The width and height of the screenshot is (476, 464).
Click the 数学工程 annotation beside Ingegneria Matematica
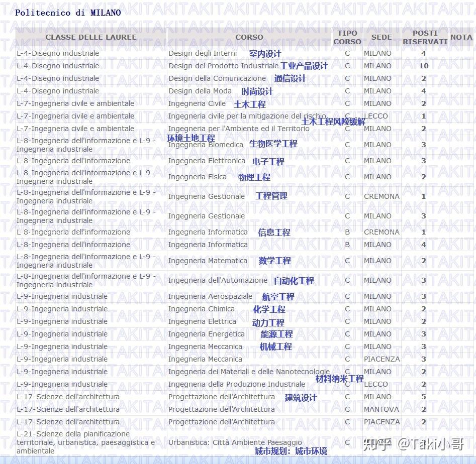pos(274,261)
